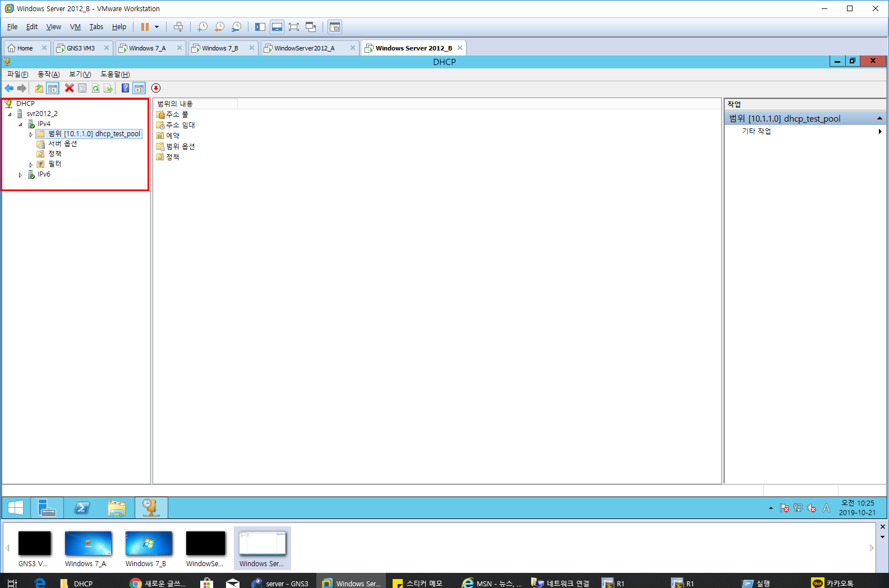Open VMware File menu
The width and height of the screenshot is (889, 588).
12,27
